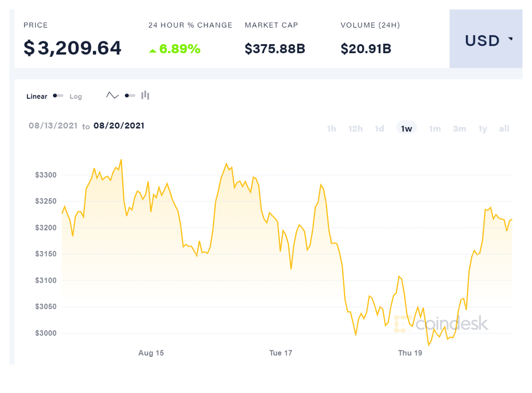
Task: Click the start date 08/13/2021
Action: pos(53,126)
